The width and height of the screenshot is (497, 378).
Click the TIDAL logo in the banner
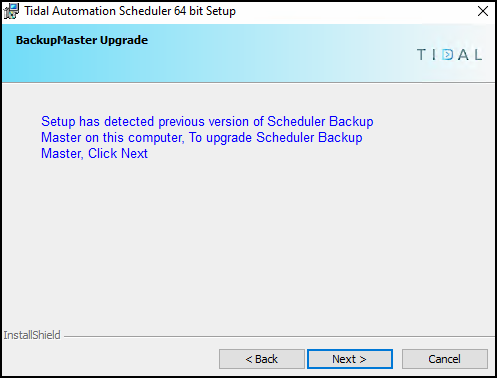pyautogui.click(x=449, y=55)
